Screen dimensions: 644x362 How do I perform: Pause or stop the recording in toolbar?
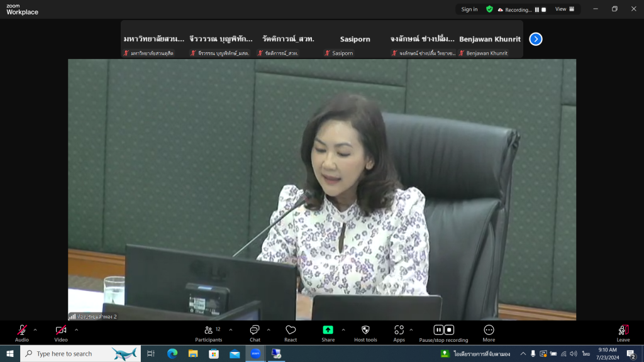tap(443, 332)
